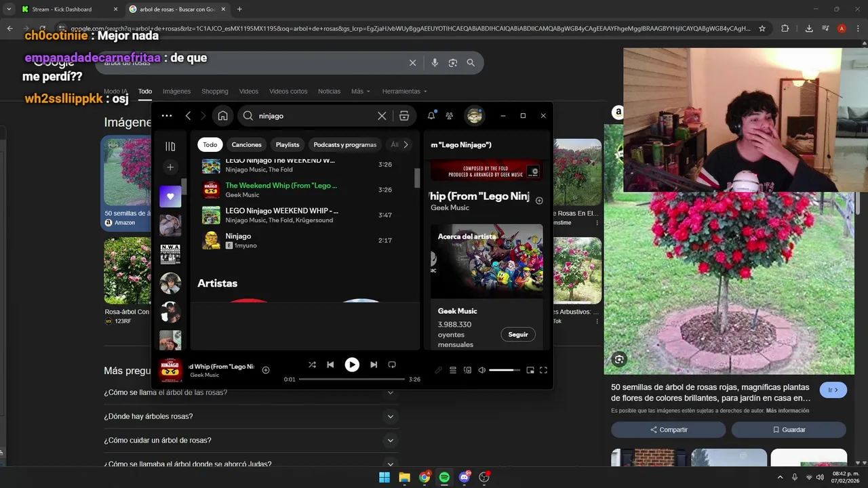
Task: Skip to next track
Action: click(x=374, y=365)
